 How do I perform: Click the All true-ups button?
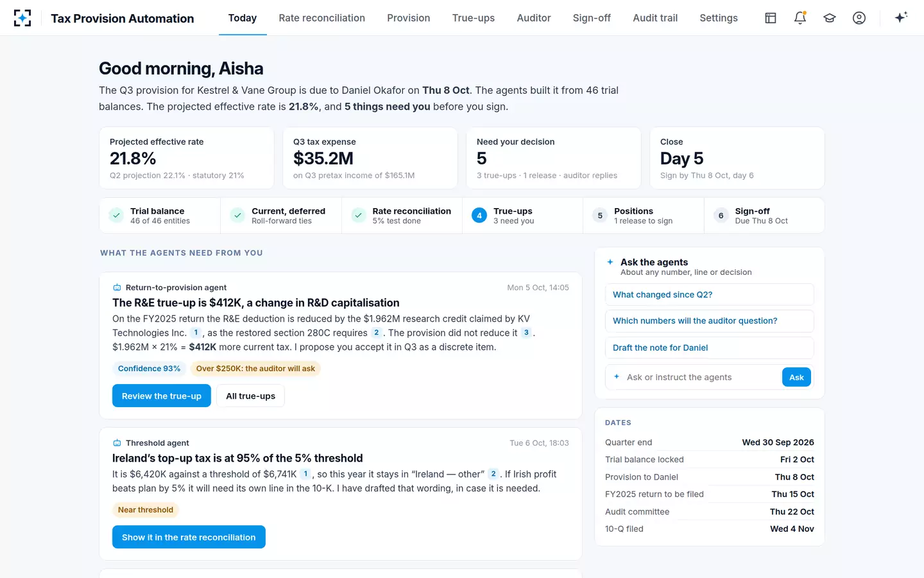point(250,396)
